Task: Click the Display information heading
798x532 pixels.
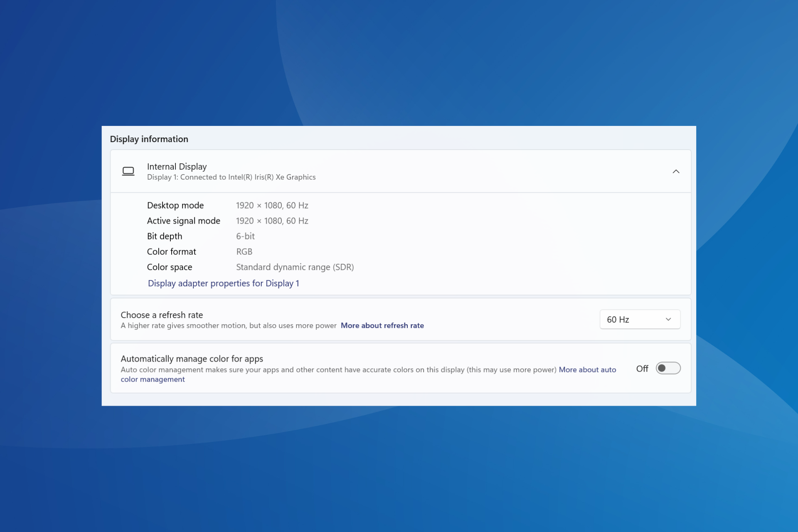Action: pos(149,139)
